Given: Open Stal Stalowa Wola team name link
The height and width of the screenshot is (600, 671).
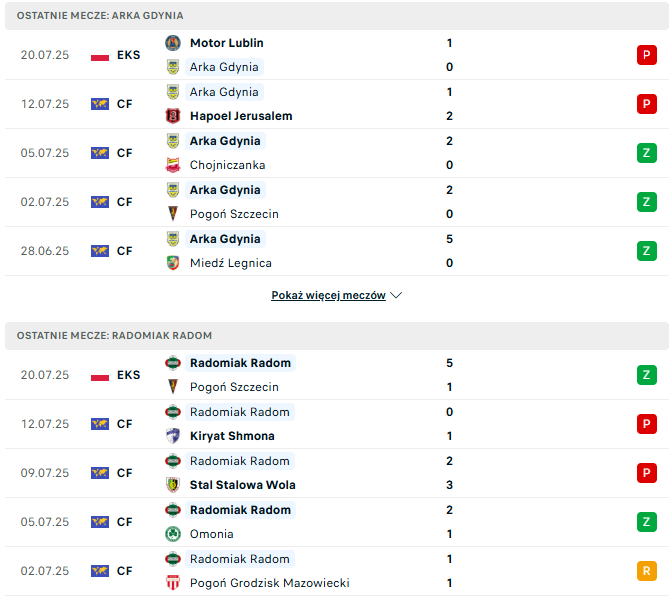Looking at the screenshot, I should coord(243,485).
